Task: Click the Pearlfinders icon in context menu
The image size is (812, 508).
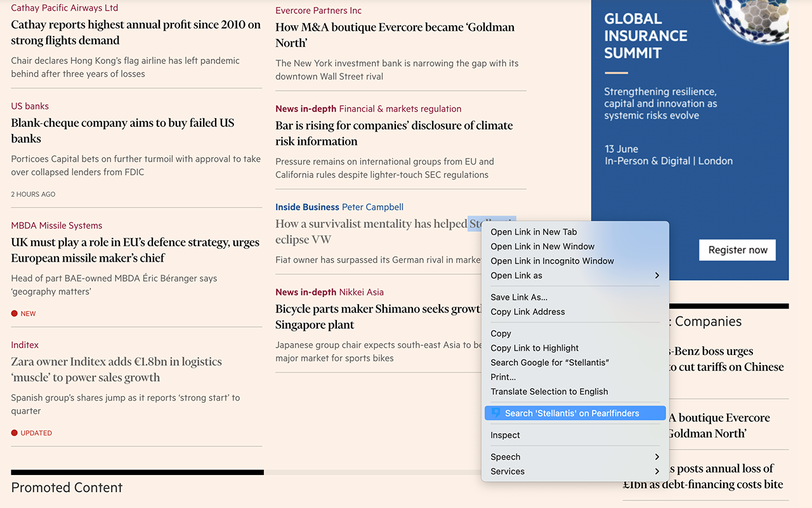Action: 496,413
